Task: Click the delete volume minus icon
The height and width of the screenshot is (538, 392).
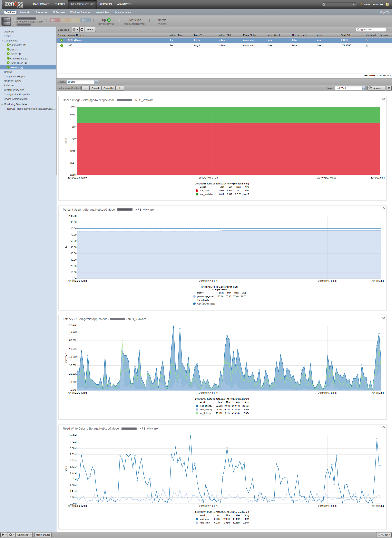Action: click(82, 30)
